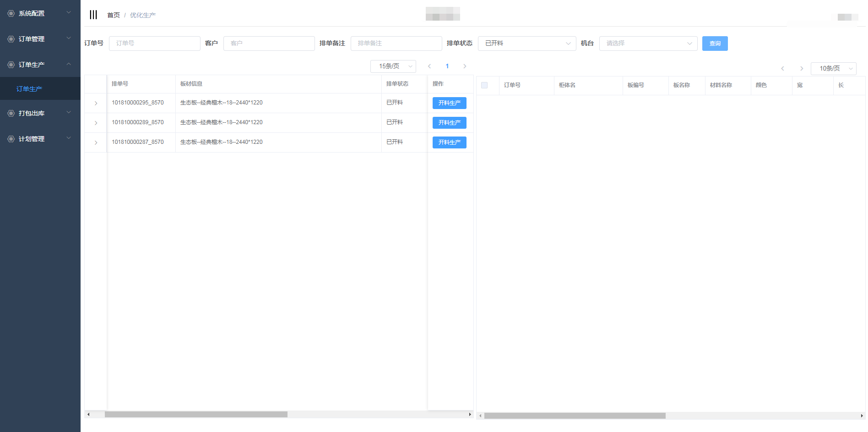Viewport: 868px width, 432px height.
Task: Click the 订单管理 gear icon in sidebar
Action: (x=11, y=39)
